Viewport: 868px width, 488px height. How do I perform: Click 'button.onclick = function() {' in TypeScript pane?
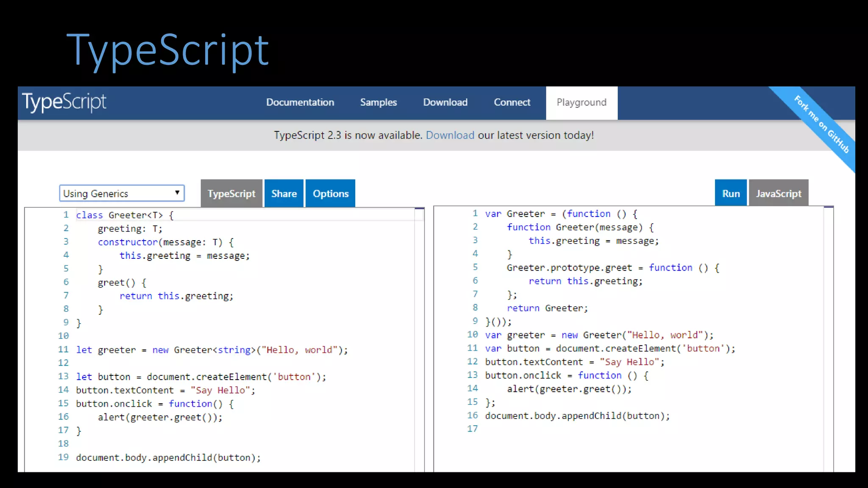(x=155, y=404)
